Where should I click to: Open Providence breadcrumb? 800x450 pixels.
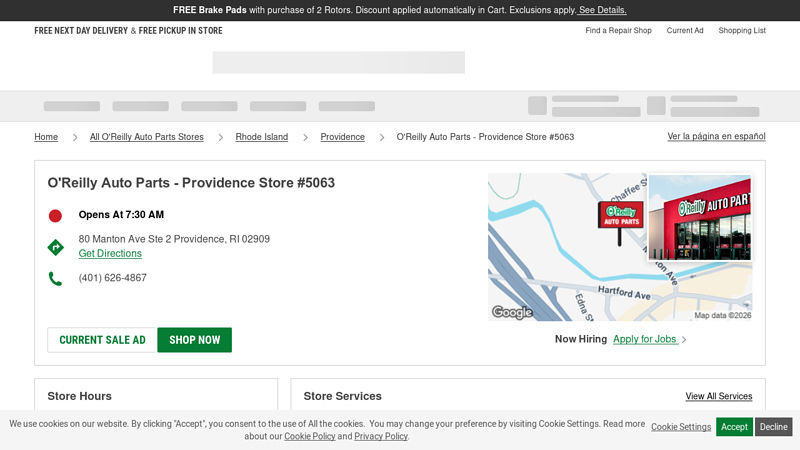pos(342,137)
